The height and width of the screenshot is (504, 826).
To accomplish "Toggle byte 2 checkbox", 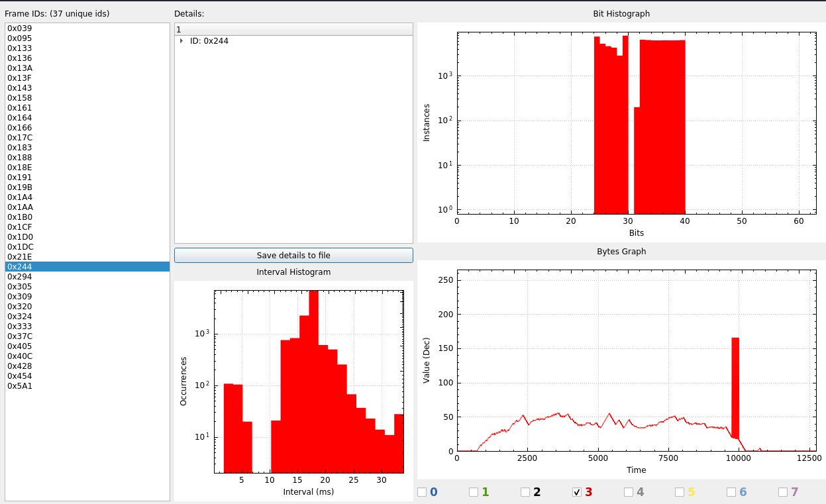I will click(x=525, y=492).
